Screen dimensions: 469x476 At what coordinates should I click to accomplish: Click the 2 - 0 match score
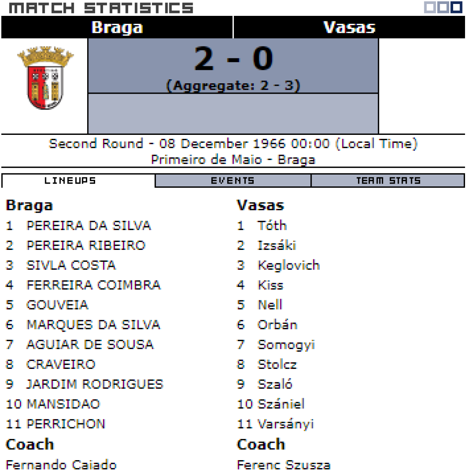click(x=234, y=59)
